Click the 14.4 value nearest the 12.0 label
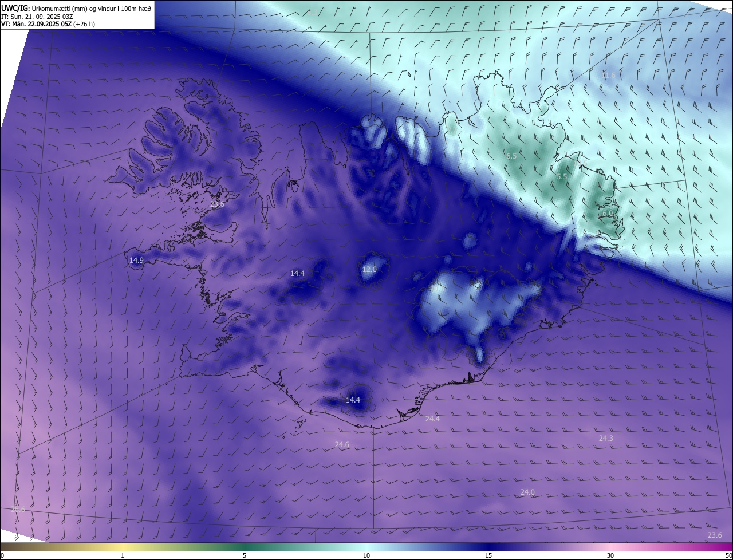Screen dimensions: 733x560 (x=297, y=273)
